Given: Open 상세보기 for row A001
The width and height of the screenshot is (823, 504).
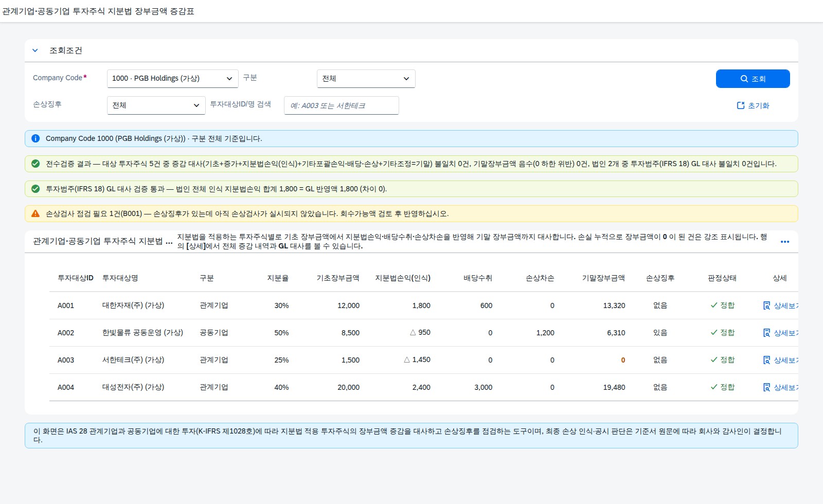Looking at the screenshot, I should [781, 305].
